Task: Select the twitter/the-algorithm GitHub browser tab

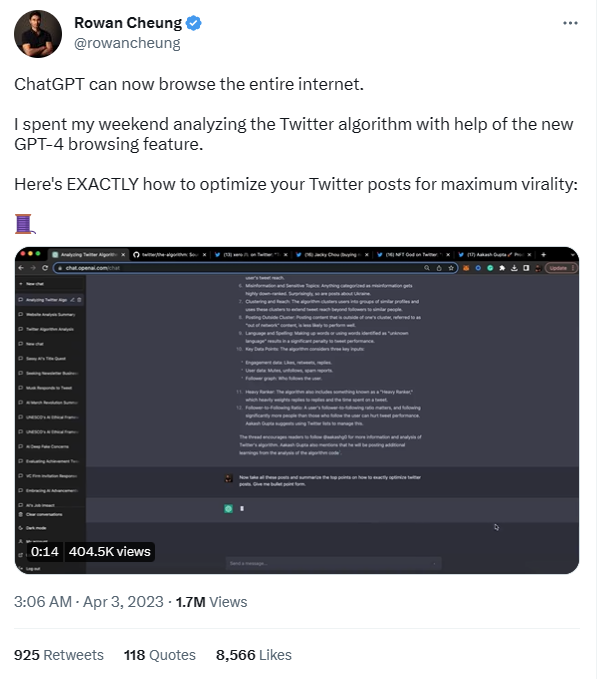Action: pyautogui.click(x=170, y=255)
